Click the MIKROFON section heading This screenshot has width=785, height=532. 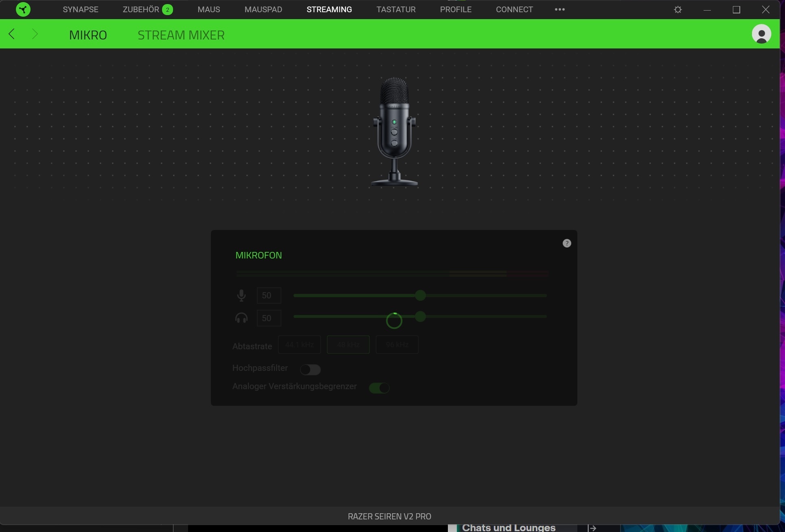[259, 255]
